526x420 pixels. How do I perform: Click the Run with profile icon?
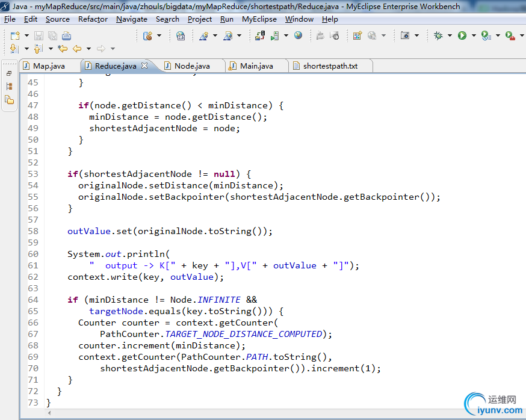(486, 36)
